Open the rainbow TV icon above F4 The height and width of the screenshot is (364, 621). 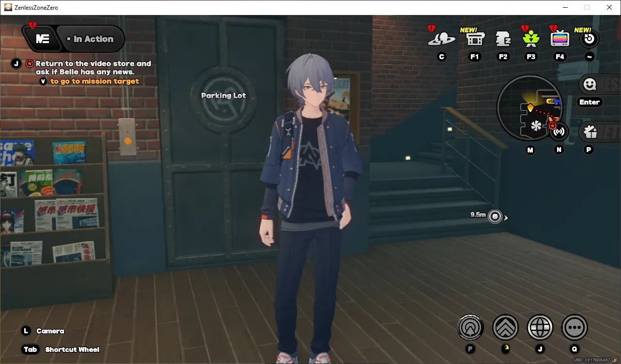pyautogui.click(x=560, y=39)
